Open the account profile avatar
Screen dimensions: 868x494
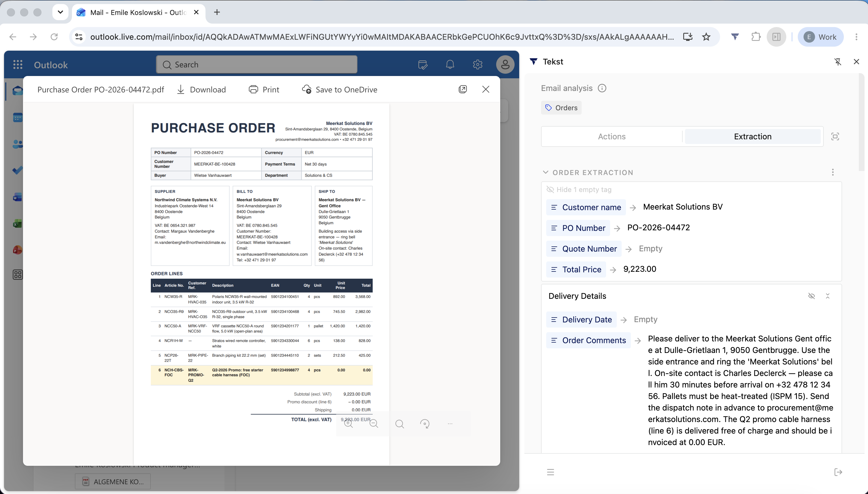pyautogui.click(x=505, y=64)
